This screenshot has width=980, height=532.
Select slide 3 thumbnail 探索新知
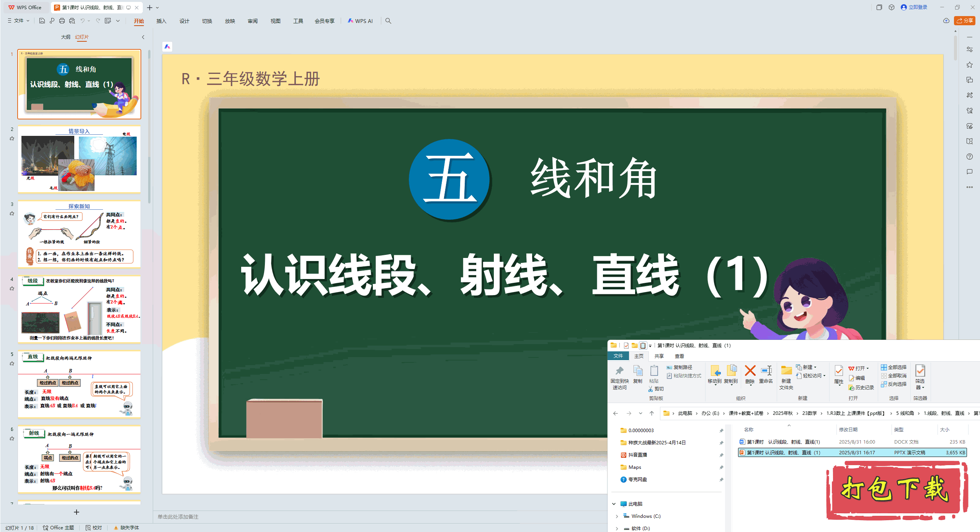click(79, 234)
